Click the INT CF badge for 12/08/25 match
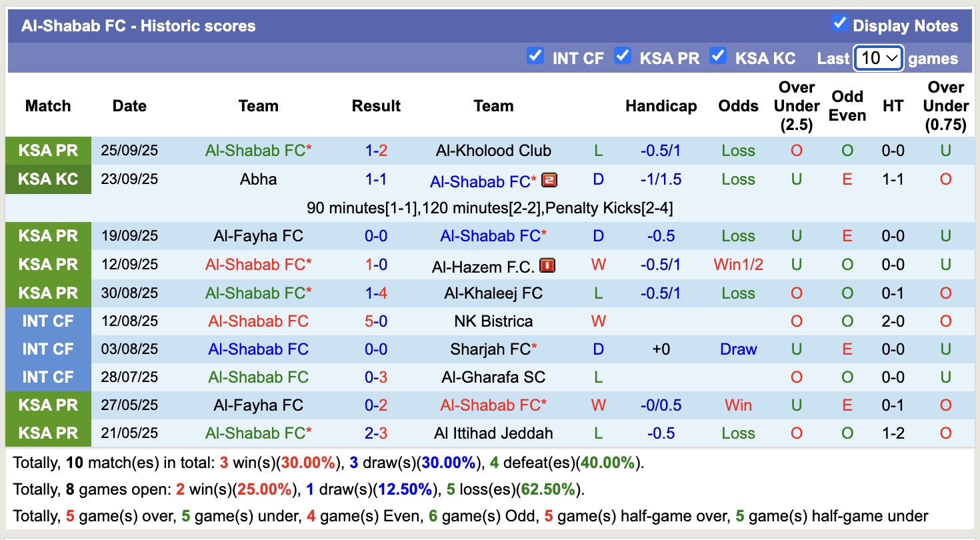This screenshot has height=540, width=980. pos(49,321)
